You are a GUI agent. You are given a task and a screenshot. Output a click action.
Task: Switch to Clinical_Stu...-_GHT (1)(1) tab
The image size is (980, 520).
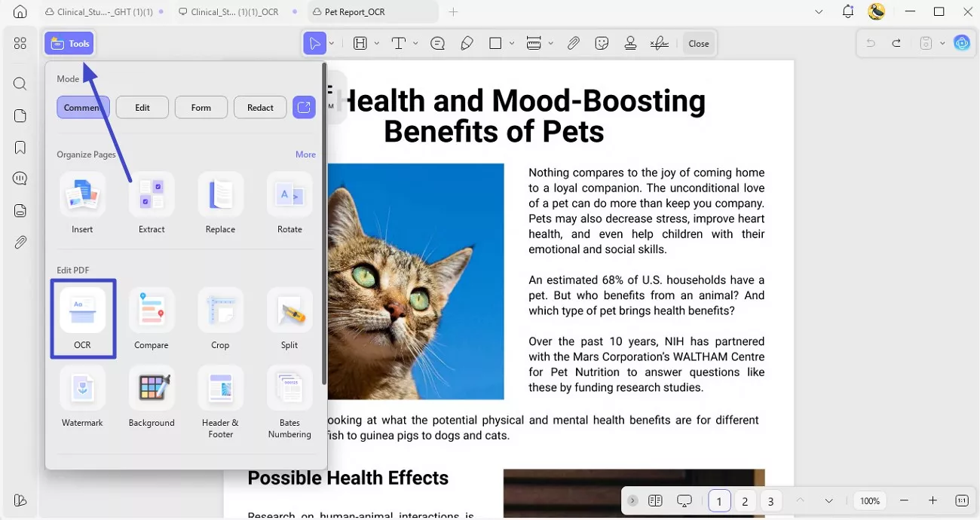coord(105,12)
